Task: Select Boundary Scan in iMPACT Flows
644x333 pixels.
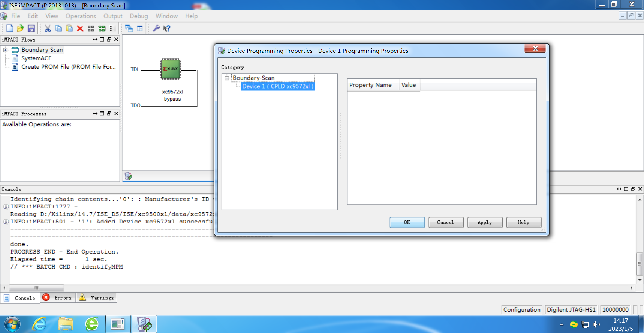Action: pos(42,50)
